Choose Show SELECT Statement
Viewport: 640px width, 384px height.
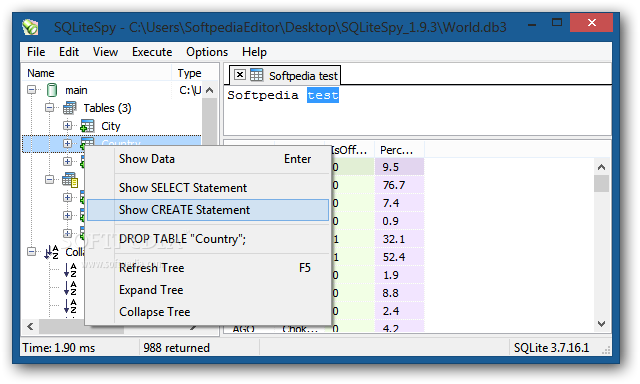click(x=208, y=188)
